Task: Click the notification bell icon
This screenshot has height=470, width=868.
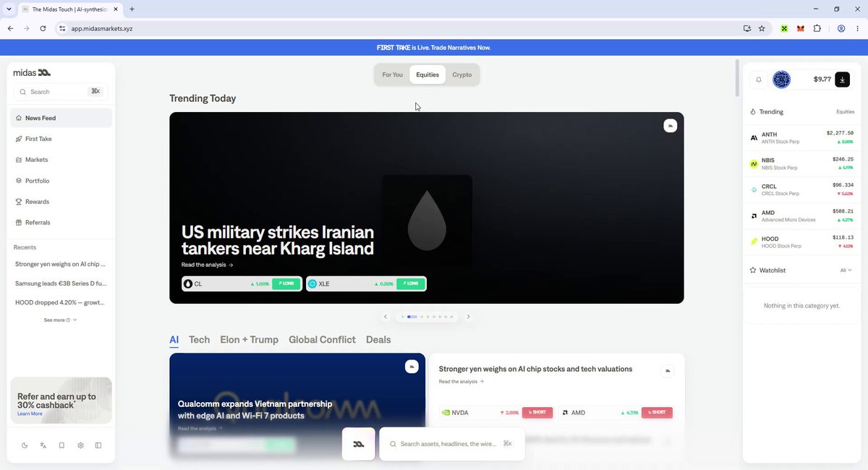Action: point(759,80)
